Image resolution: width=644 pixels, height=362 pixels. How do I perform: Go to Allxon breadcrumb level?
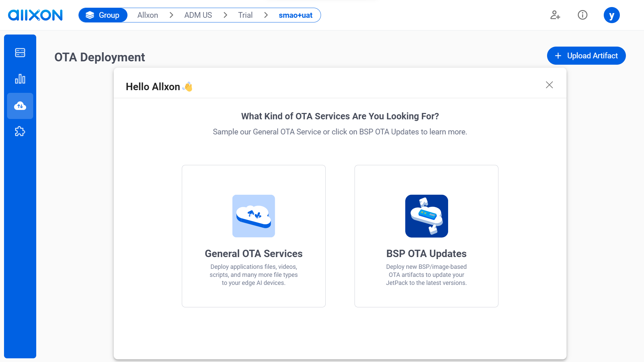point(148,15)
